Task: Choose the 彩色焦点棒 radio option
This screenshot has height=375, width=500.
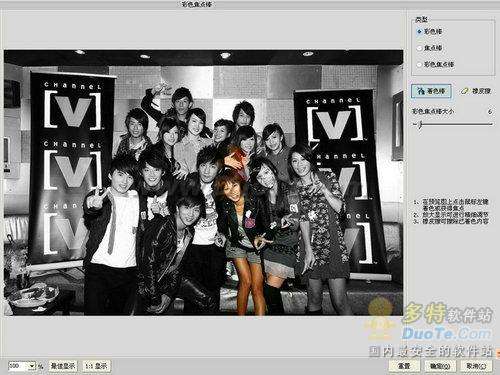Action: [x=435, y=64]
